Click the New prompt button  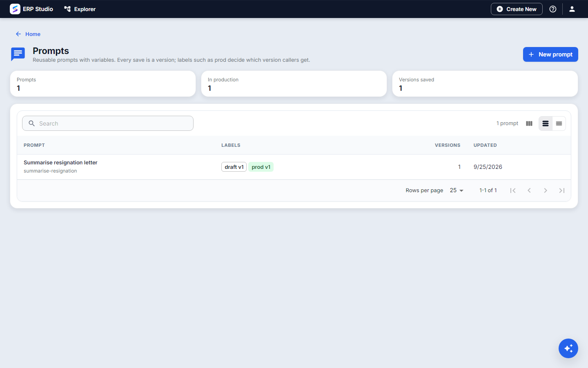(x=550, y=54)
